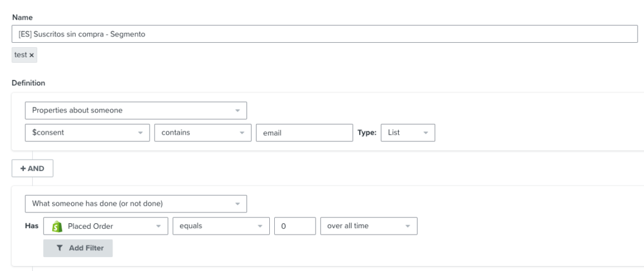Viewport: 644px width, 271px height.
Task: Edit the segment Name input field
Action: click(x=325, y=34)
